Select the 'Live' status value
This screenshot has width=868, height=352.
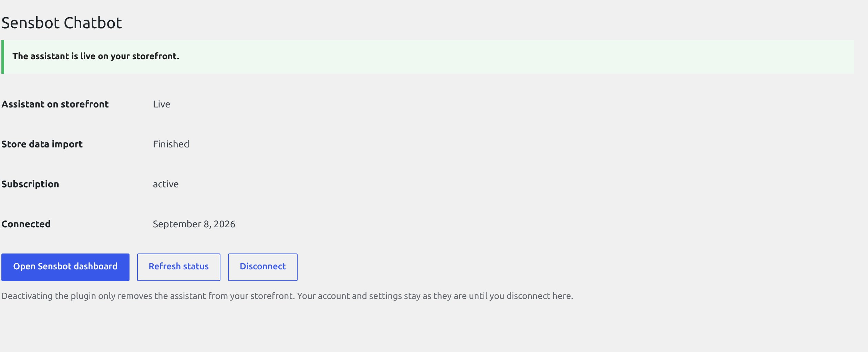click(x=162, y=104)
